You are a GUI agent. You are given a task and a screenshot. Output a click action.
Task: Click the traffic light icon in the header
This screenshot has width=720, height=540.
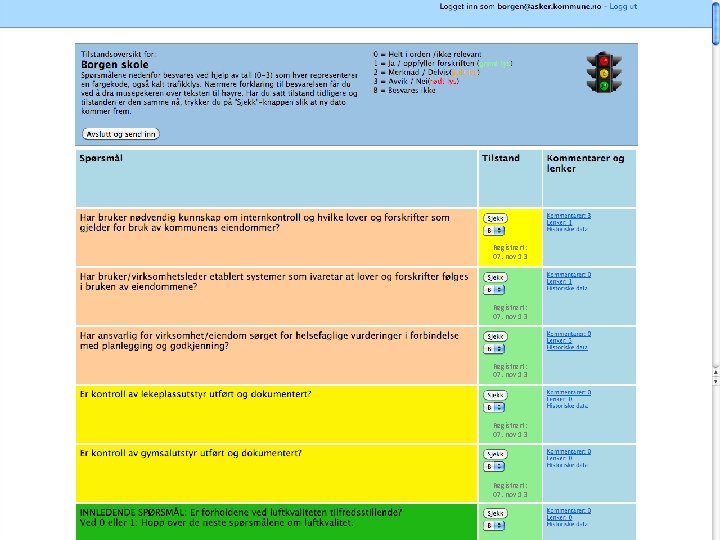604,73
